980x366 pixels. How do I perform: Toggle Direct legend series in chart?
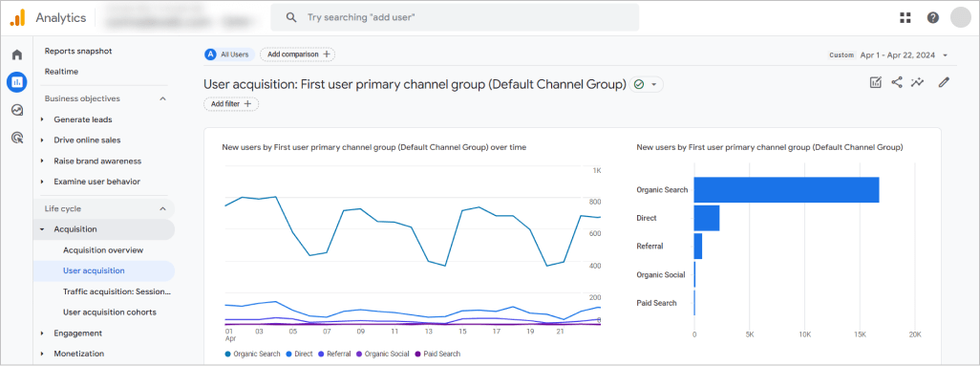tap(299, 354)
